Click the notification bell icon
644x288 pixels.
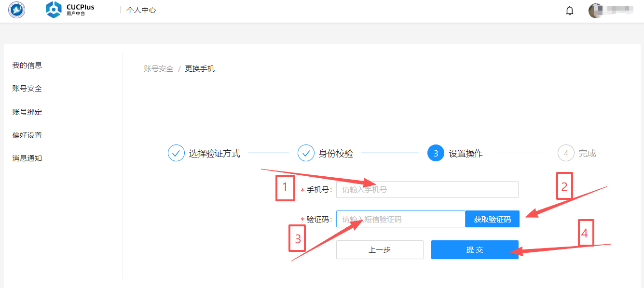[x=570, y=11]
